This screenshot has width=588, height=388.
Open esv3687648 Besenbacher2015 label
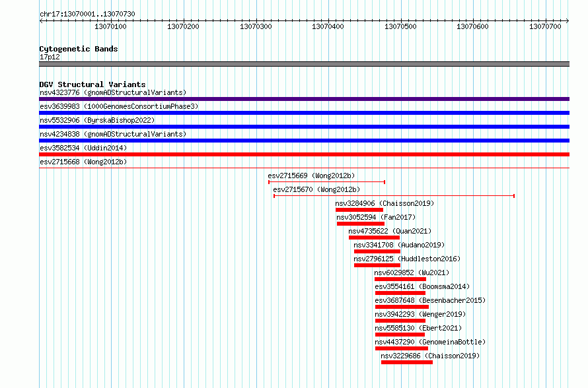[x=430, y=300]
